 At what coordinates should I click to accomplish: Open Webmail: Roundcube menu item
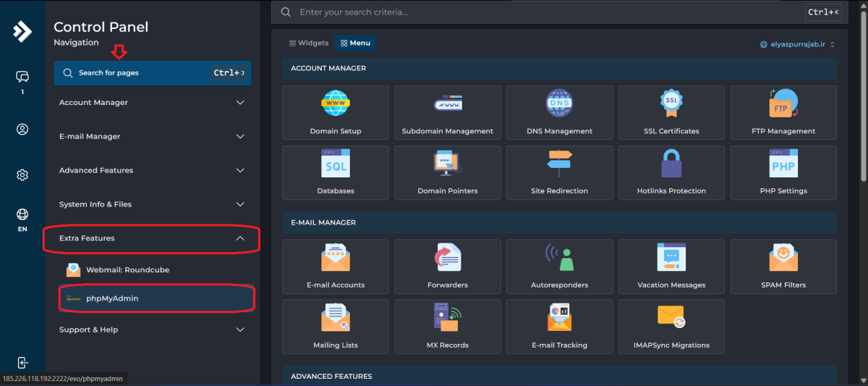127,270
